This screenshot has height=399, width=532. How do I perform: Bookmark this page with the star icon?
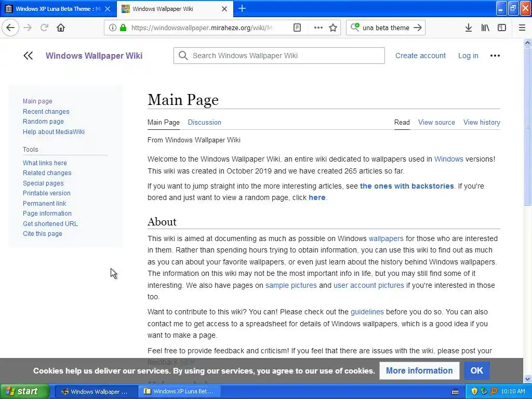tap(333, 28)
